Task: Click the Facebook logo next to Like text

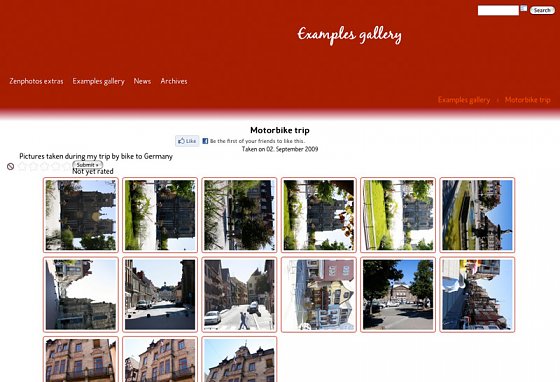Action: pyautogui.click(x=205, y=141)
